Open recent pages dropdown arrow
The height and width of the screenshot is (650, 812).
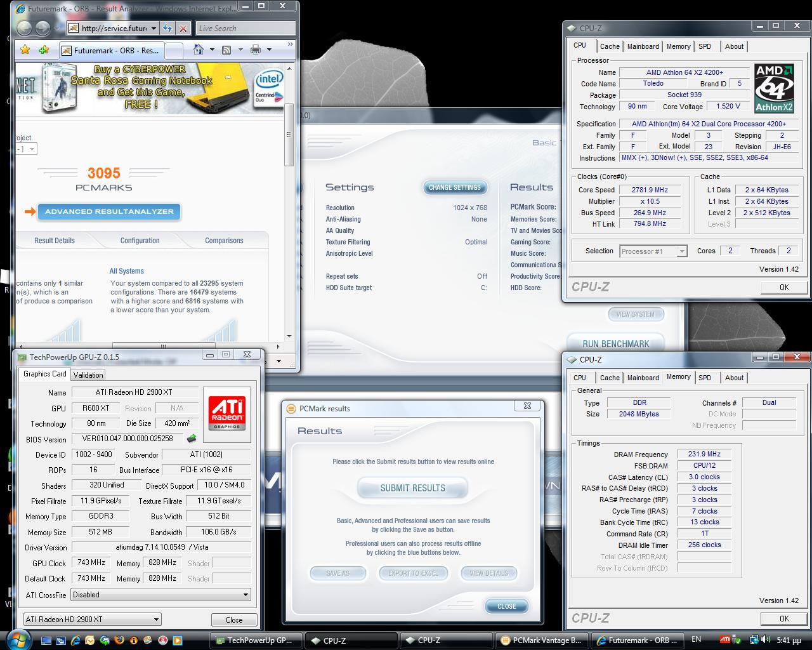[x=58, y=29]
